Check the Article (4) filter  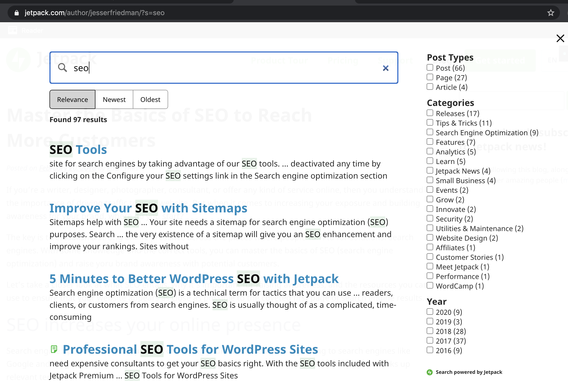[430, 87]
